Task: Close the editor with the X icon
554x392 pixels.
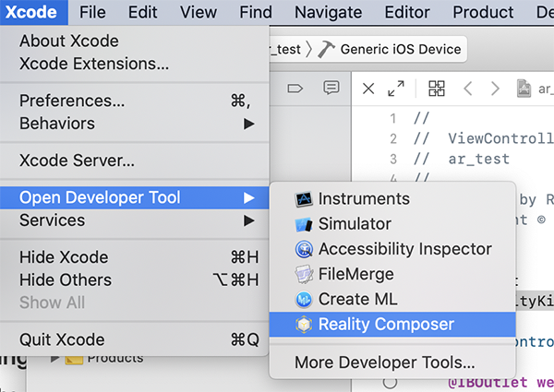Action: [368, 89]
